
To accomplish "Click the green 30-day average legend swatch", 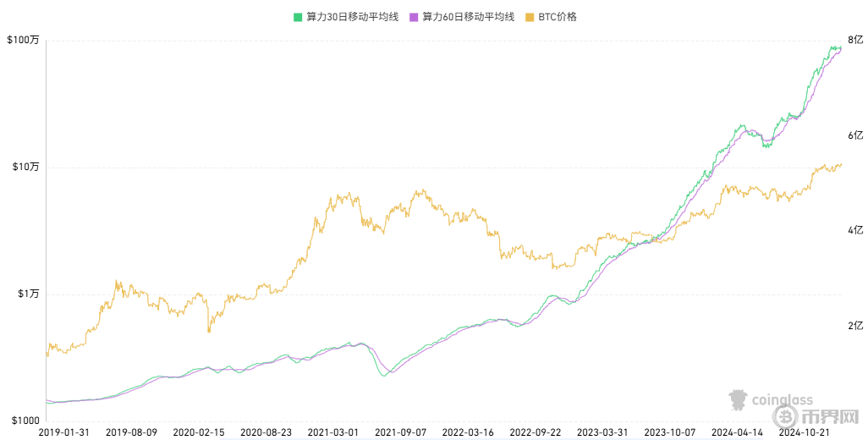I will pyautogui.click(x=298, y=17).
